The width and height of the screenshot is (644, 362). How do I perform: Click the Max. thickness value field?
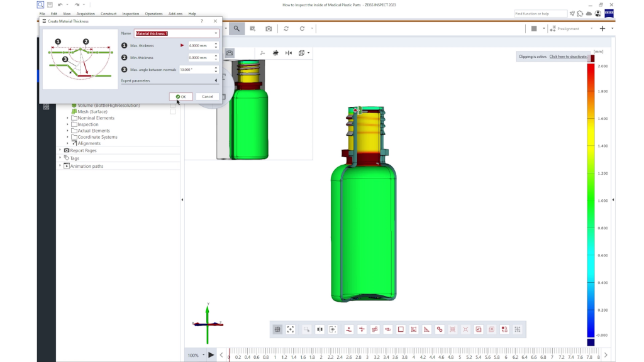pos(201,45)
